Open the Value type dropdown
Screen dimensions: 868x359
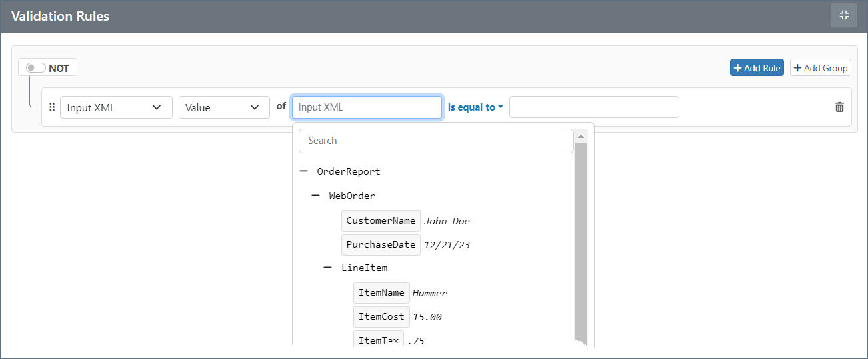point(223,107)
